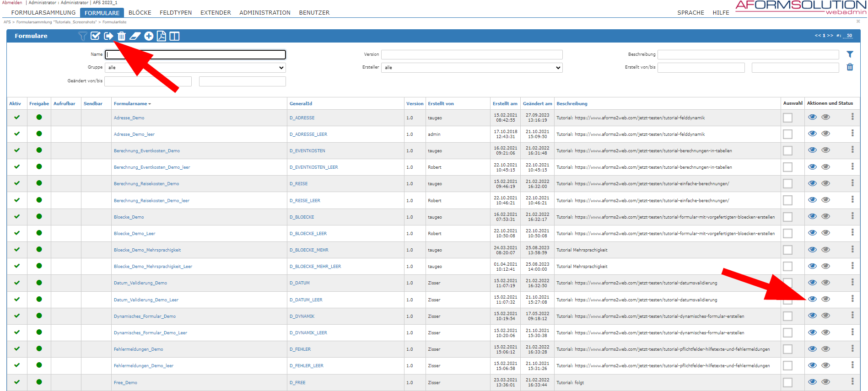The width and height of the screenshot is (868, 391).
Task: Sort by GeneralId column header
Action: 301,104
